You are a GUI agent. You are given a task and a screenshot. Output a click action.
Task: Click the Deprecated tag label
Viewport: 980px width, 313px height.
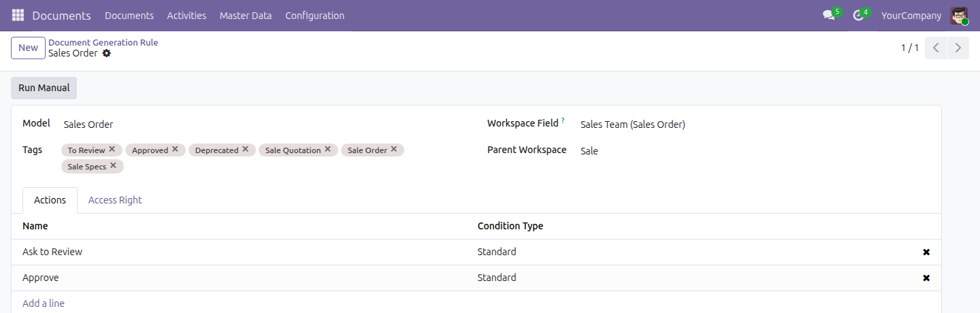(x=217, y=150)
